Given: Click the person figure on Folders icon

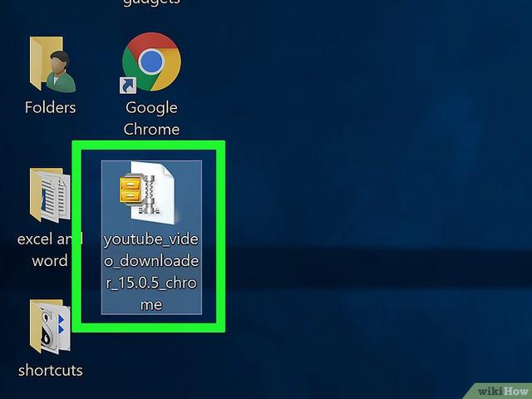Looking at the screenshot, I should pyautogui.click(x=61, y=73).
